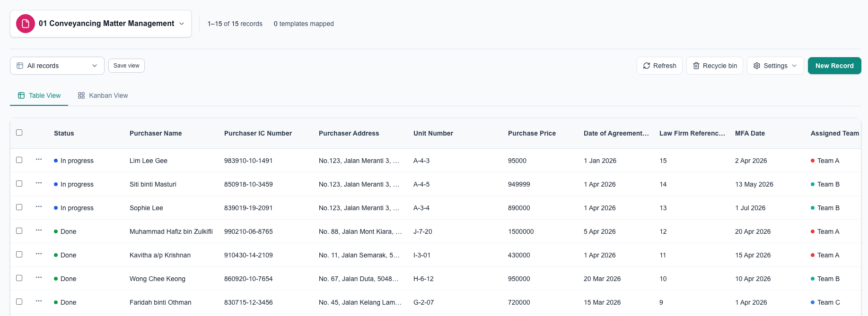868x316 pixels.
Task: Select the Lim Lee Gee row checkbox
Action: click(x=19, y=160)
